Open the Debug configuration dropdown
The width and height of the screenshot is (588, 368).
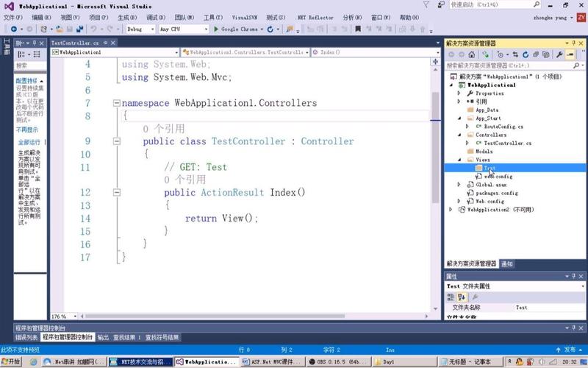point(152,29)
